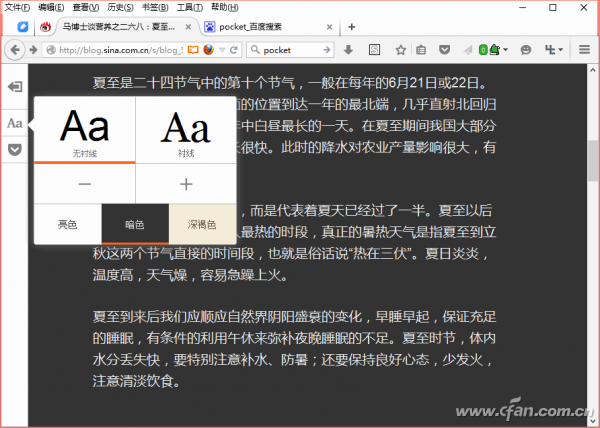This screenshot has height=428, width=600.
Task: Expand dropdown beside screenshot tool icon
Action: 561,50
